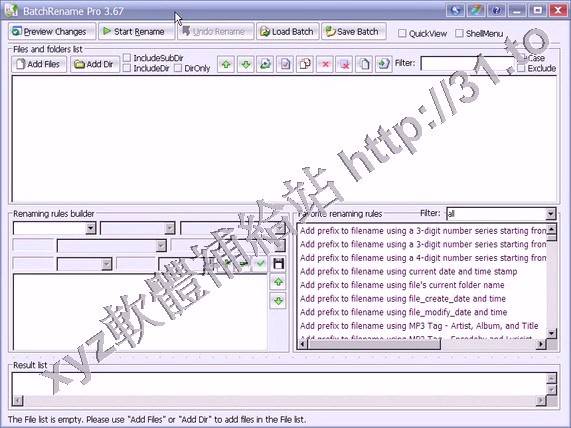Click favorite rules horizontal scroll right arrow
The height and width of the screenshot is (428, 571).
(541, 344)
